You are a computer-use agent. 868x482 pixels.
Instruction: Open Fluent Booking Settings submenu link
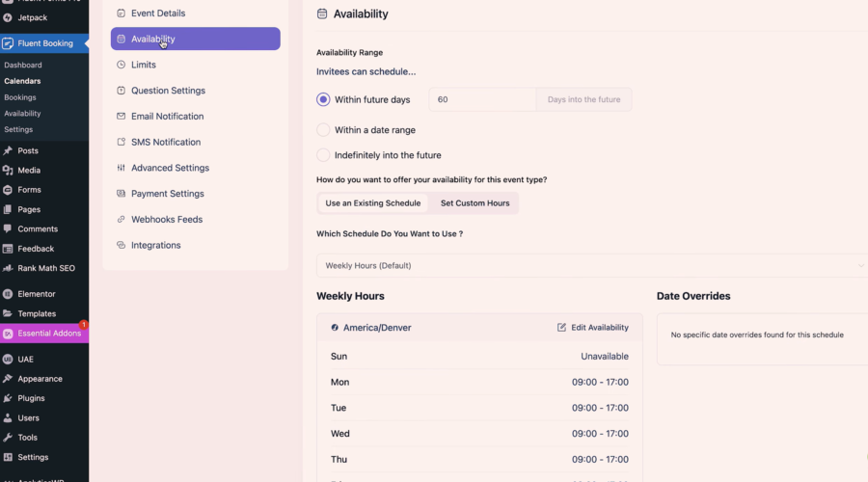pyautogui.click(x=18, y=129)
